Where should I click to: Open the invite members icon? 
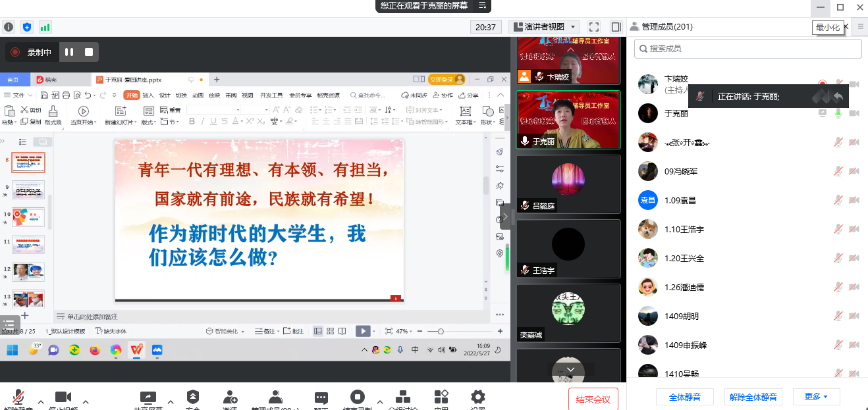coord(230,397)
